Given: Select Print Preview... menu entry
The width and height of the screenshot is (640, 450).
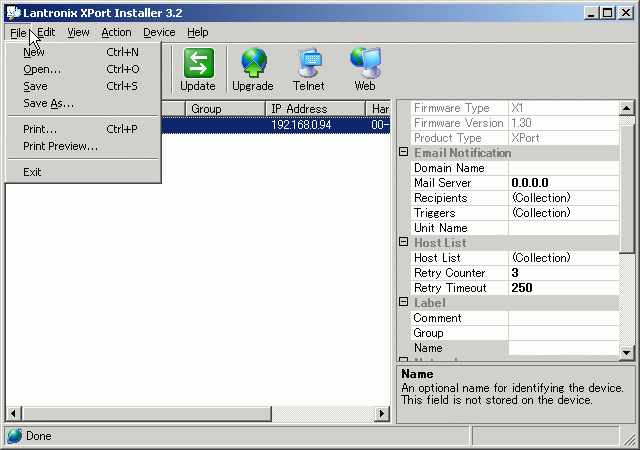Looking at the screenshot, I should (83, 147).
